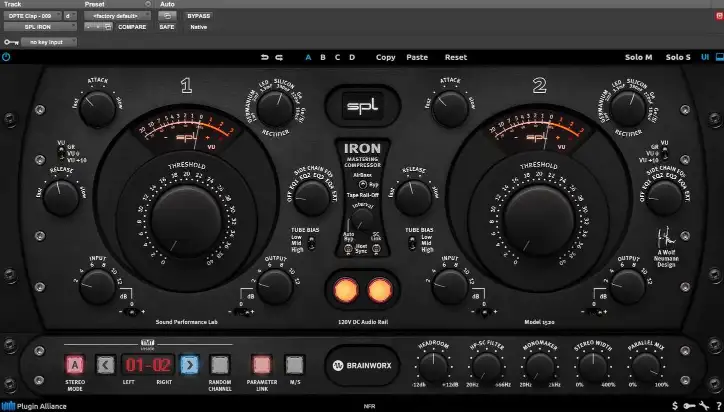Screen dimensions: 724x412
Task: Click the Paste button
Action: point(417,57)
